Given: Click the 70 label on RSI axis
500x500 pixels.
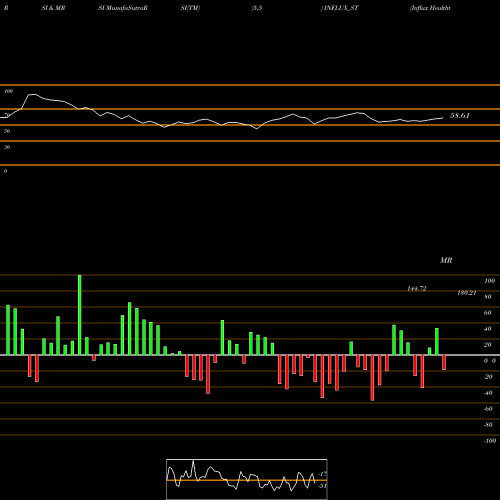Looking at the screenshot, I should coord(7,115).
